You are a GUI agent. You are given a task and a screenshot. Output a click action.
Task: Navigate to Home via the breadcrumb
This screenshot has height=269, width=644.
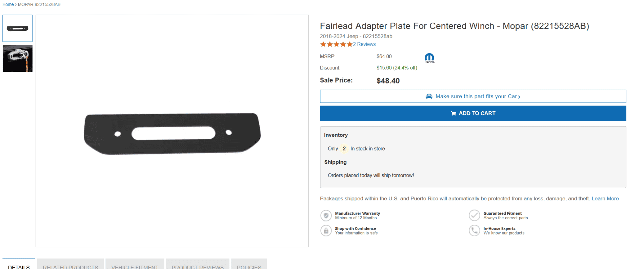[x=8, y=4]
